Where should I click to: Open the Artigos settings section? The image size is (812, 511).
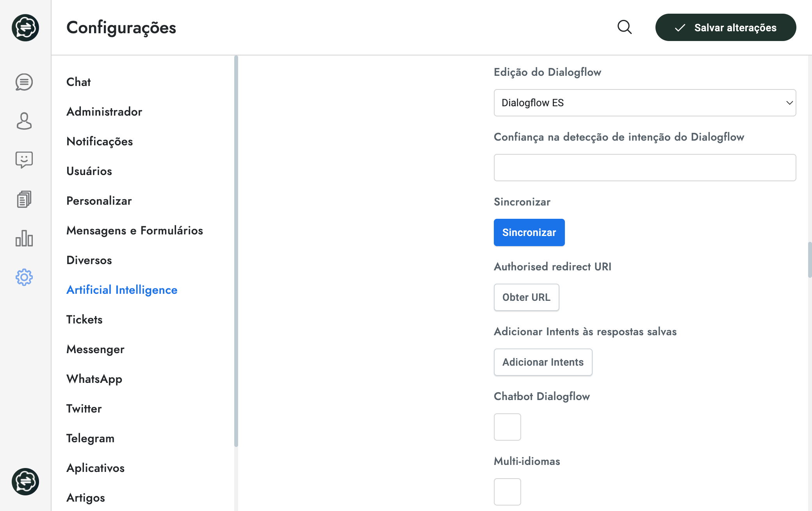pos(85,498)
